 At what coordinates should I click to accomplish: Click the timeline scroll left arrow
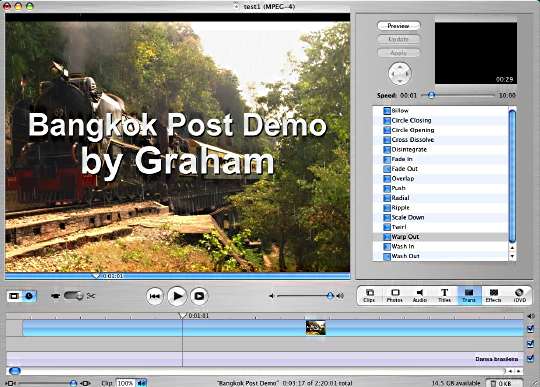click(x=510, y=371)
